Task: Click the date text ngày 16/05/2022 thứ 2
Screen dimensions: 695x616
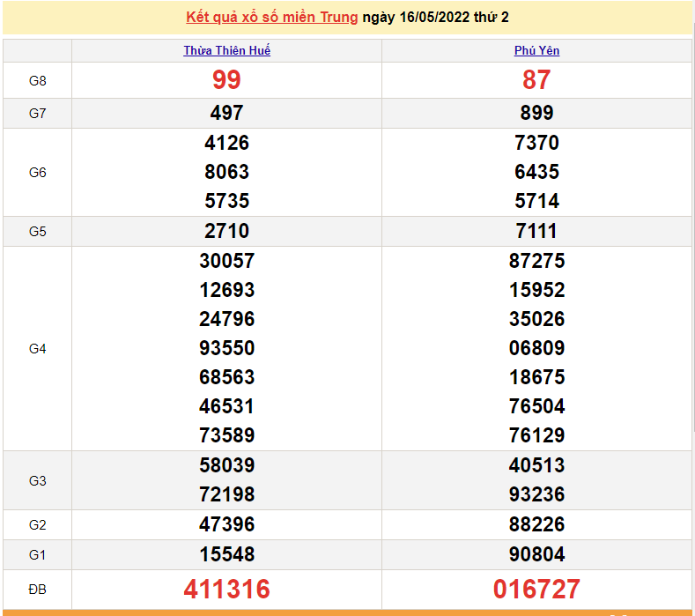Action: pyautogui.click(x=435, y=18)
